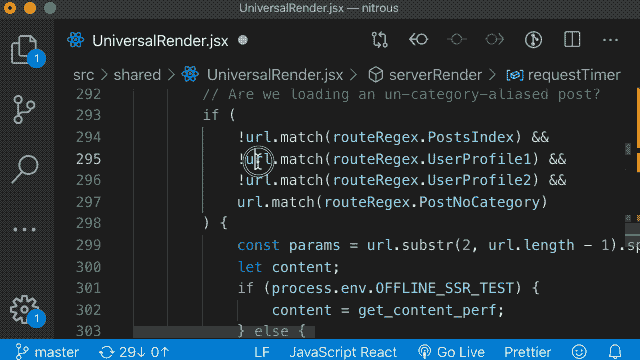Show additional views via ellipsis in activity bar
The image size is (640, 360).
(24, 230)
